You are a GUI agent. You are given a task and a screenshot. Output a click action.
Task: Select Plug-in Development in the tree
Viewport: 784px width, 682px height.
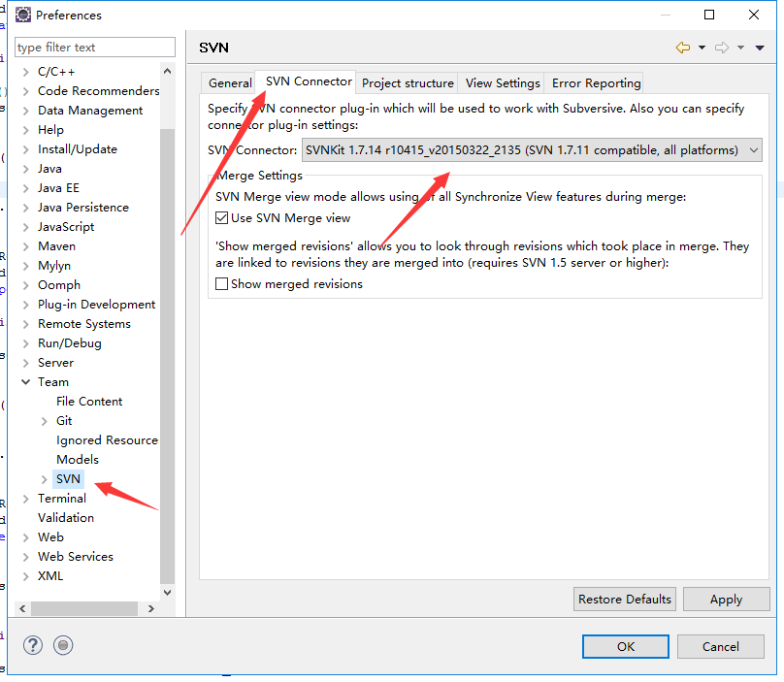[x=96, y=305]
